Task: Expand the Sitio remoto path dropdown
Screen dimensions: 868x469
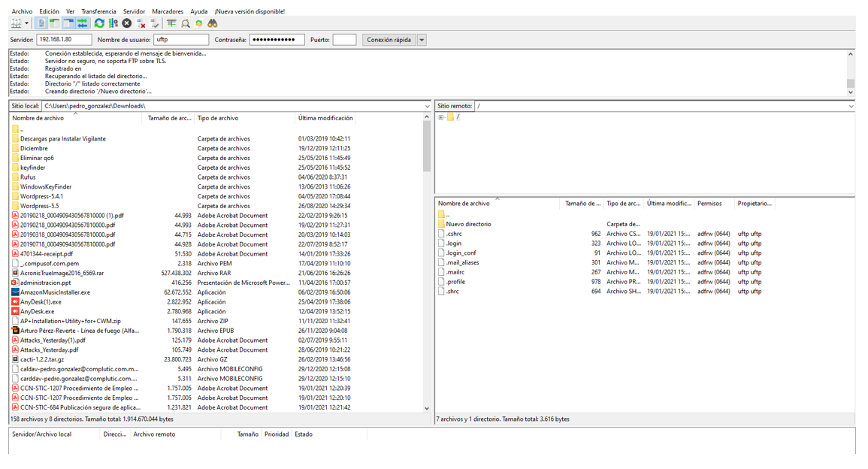Action: click(851, 106)
